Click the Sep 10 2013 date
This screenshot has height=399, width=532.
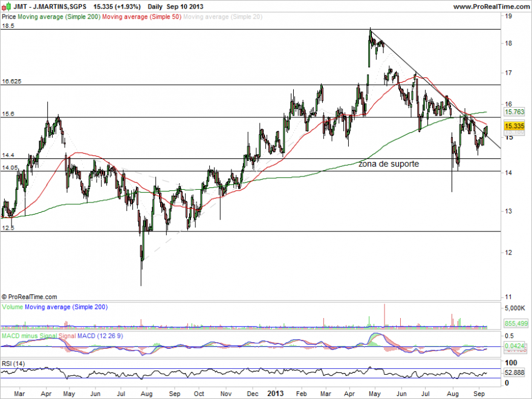(185, 7)
